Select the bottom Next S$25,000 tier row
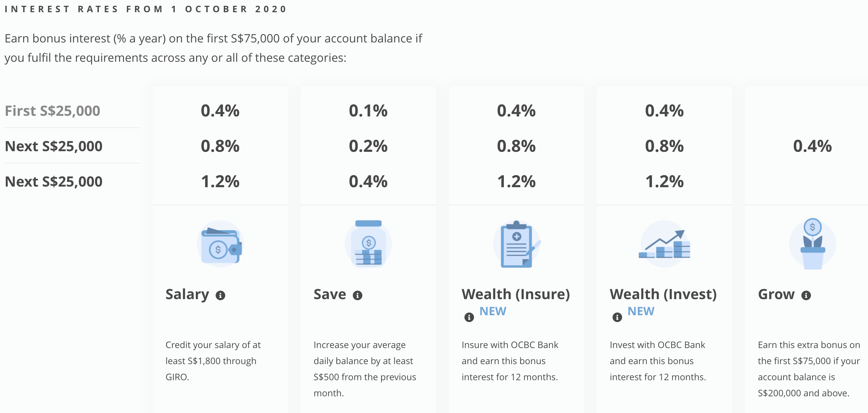This screenshot has height=413, width=868. 53,181
